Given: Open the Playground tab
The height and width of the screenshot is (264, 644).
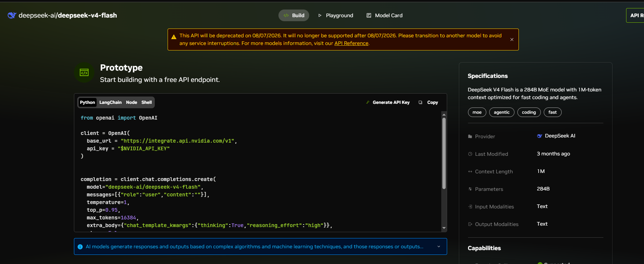Looking at the screenshot, I should click(x=336, y=15).
